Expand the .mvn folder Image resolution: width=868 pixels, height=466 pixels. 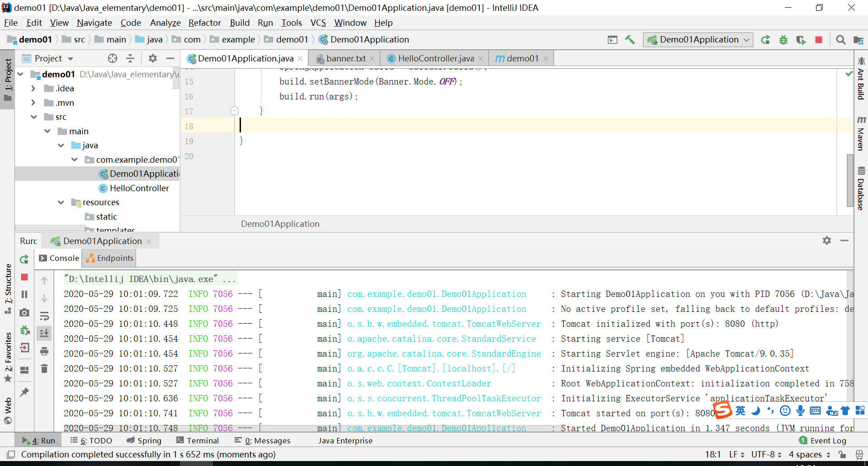click(x=33, y=103)
